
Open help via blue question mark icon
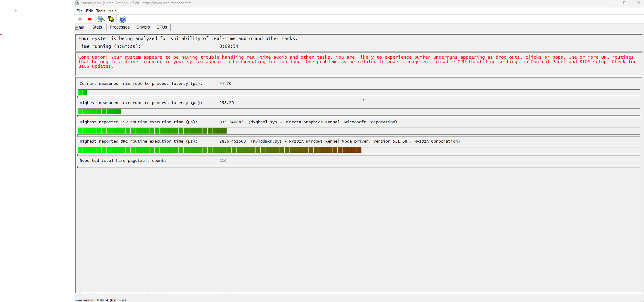pos(122,20)
